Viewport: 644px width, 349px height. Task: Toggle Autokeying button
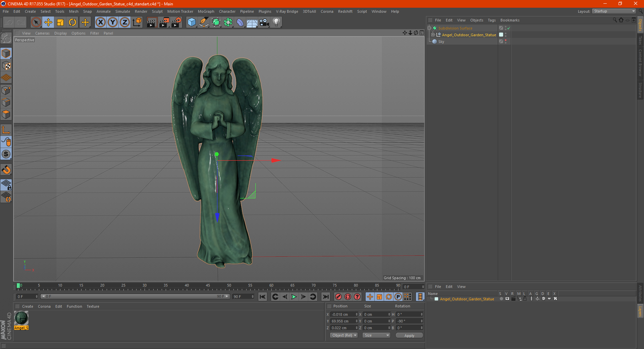[348, 297]
